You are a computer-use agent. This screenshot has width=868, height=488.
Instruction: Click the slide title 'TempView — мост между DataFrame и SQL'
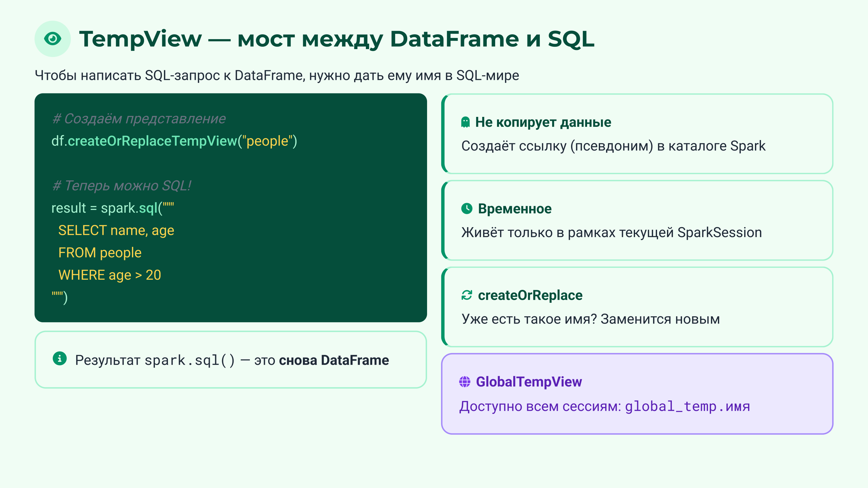336,39
